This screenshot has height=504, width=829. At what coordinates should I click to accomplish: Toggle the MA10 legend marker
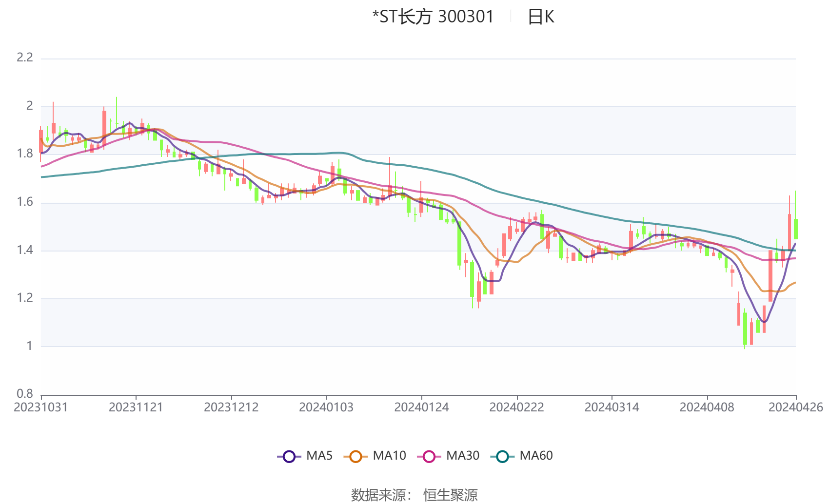[x=355, y=456]
